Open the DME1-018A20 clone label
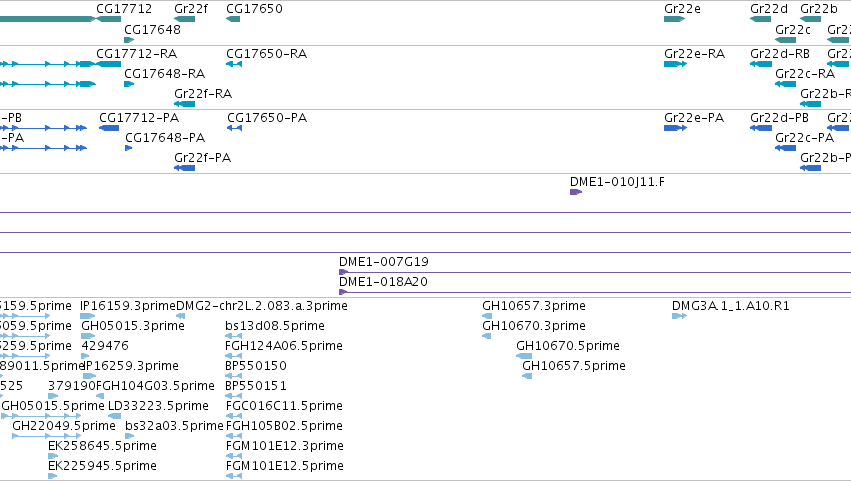 pos(383,282)
